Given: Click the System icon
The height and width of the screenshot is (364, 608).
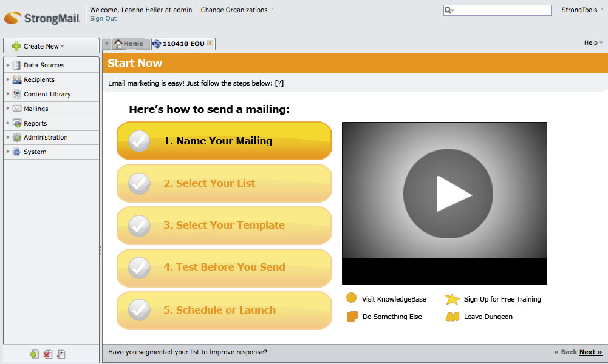Looking at the screenshot, I should tap(16, 152).
